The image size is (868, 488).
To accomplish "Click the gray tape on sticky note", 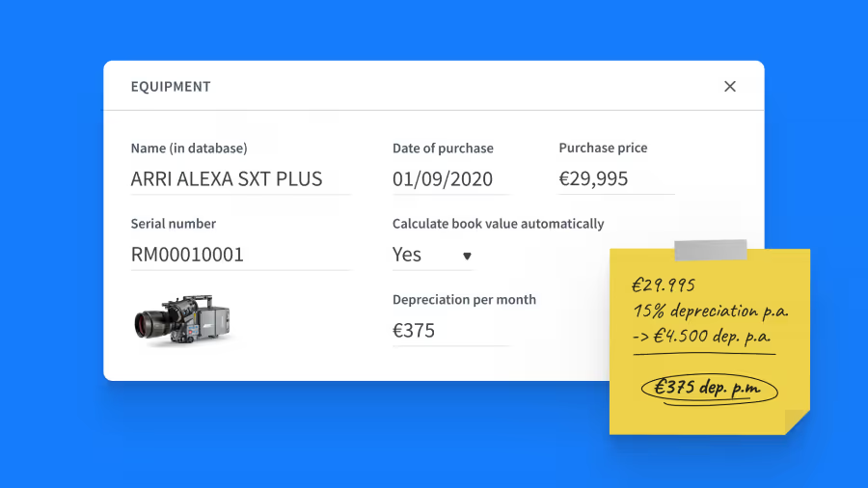I will tap(711, 250).
